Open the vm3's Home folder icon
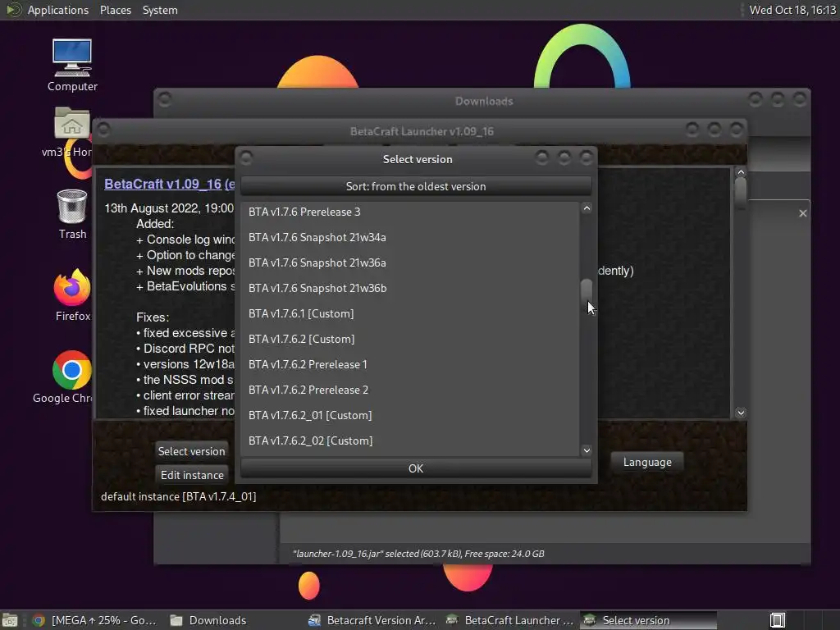Image resolution: width=840 pixels, height=630 pixels. click(71, 132)
